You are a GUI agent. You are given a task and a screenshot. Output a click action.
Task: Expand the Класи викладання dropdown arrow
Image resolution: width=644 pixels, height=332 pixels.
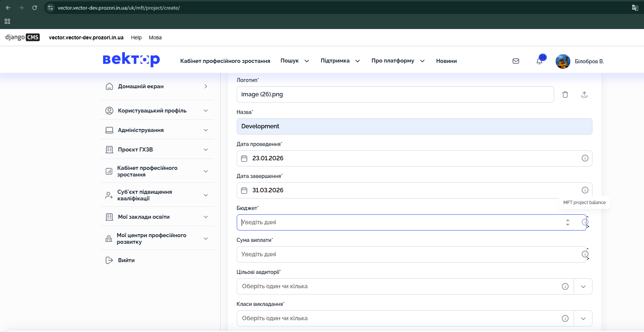point(583,318)
